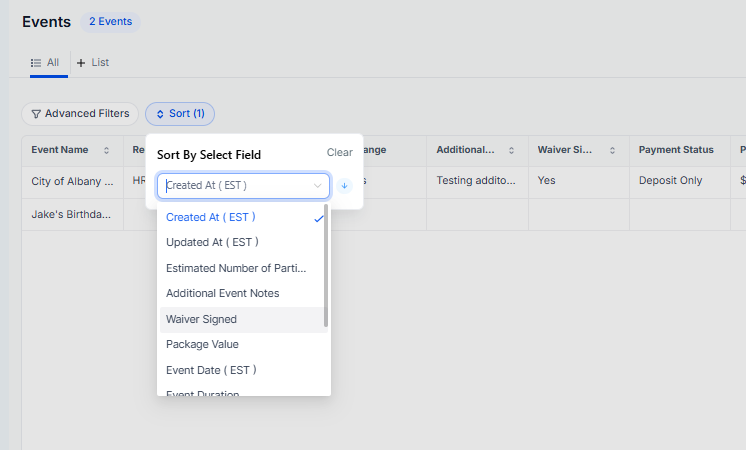Click the sort field search input
Viewport: 746px width, 450px height.
(x=235, y=186)
